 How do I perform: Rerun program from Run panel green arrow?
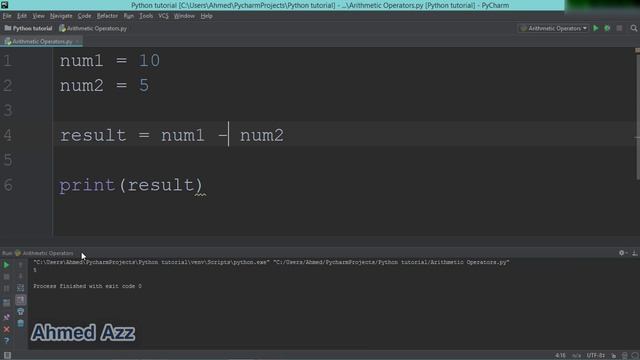point(6,265)
